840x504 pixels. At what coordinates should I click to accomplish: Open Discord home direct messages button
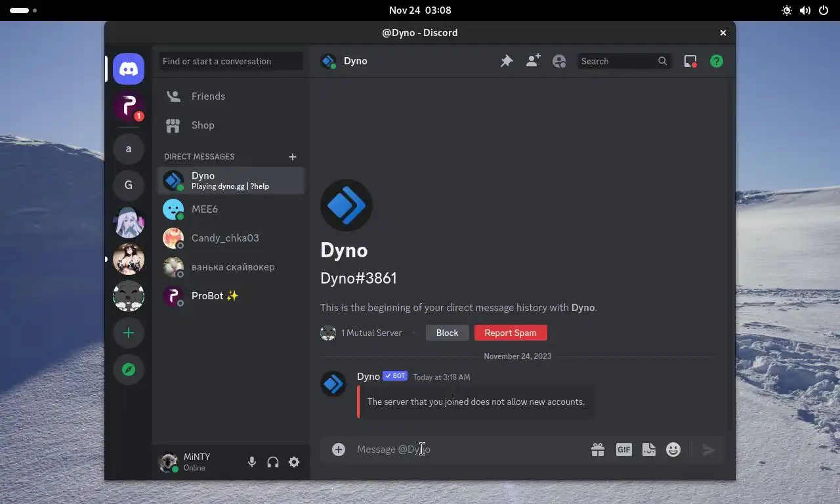click(129, 69)
